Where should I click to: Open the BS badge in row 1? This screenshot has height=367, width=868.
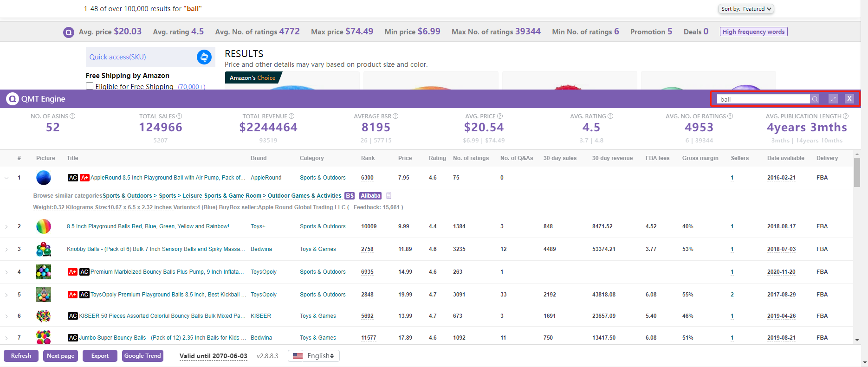click(350, 196)
